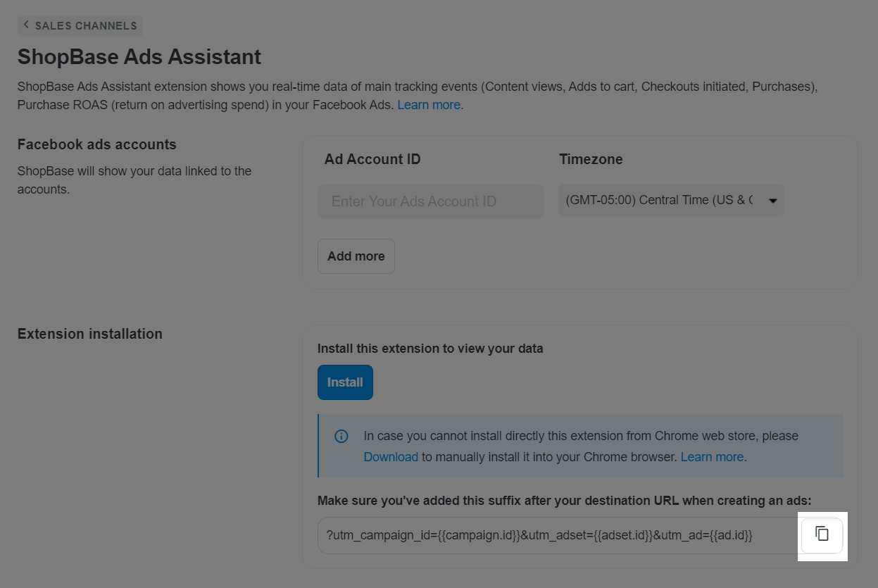The height and width of the screenshot is (588, 878).
Task: Click the back chevron beside Sales Channels
Action: pyautogui.click(x=27, y=25)
